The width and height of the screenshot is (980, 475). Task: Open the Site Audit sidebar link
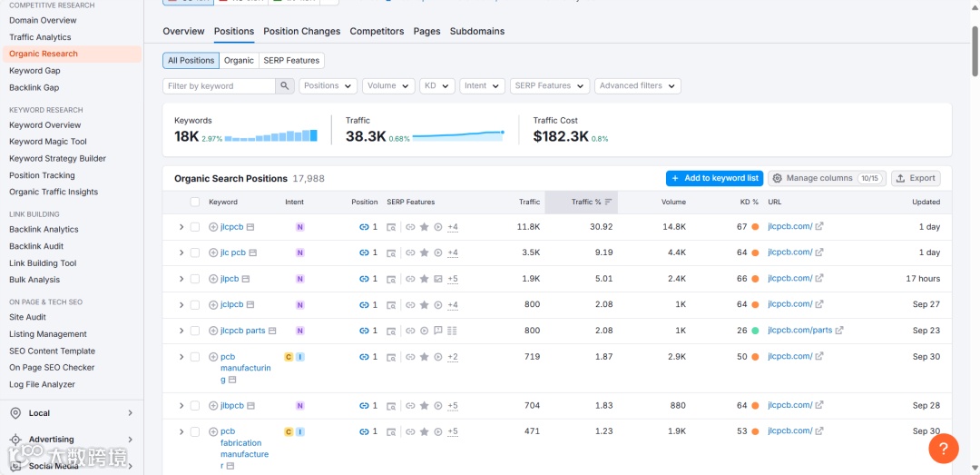point(27,317)
